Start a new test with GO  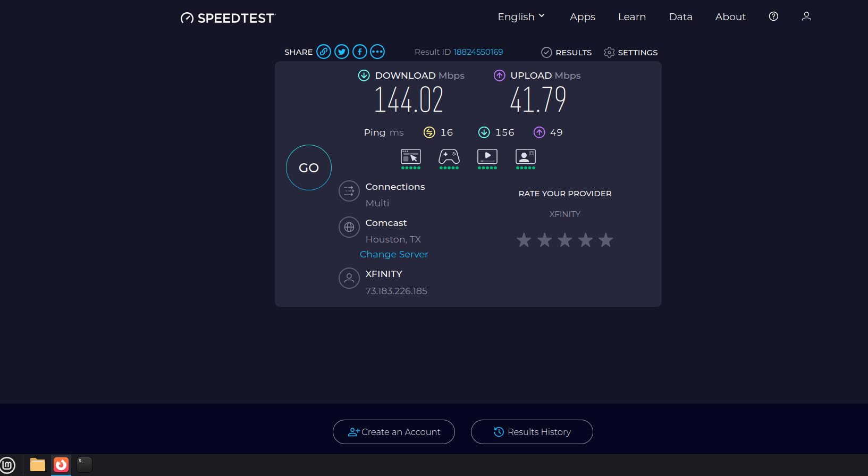click(309, 168)
